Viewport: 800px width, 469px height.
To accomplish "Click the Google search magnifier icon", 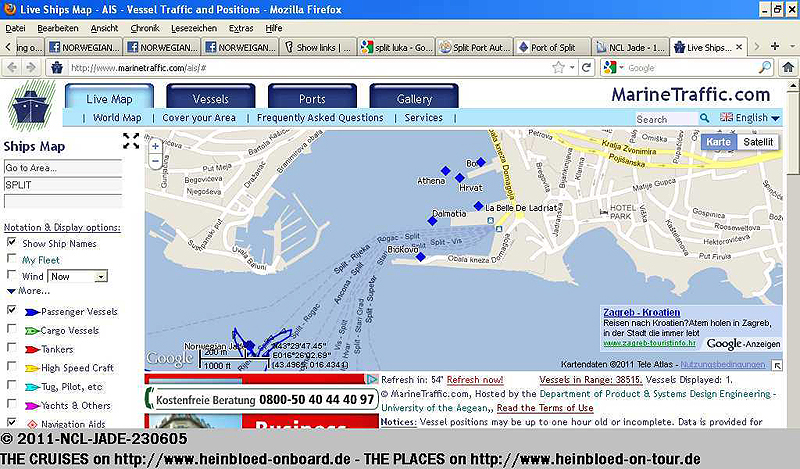I will (765, 67).
